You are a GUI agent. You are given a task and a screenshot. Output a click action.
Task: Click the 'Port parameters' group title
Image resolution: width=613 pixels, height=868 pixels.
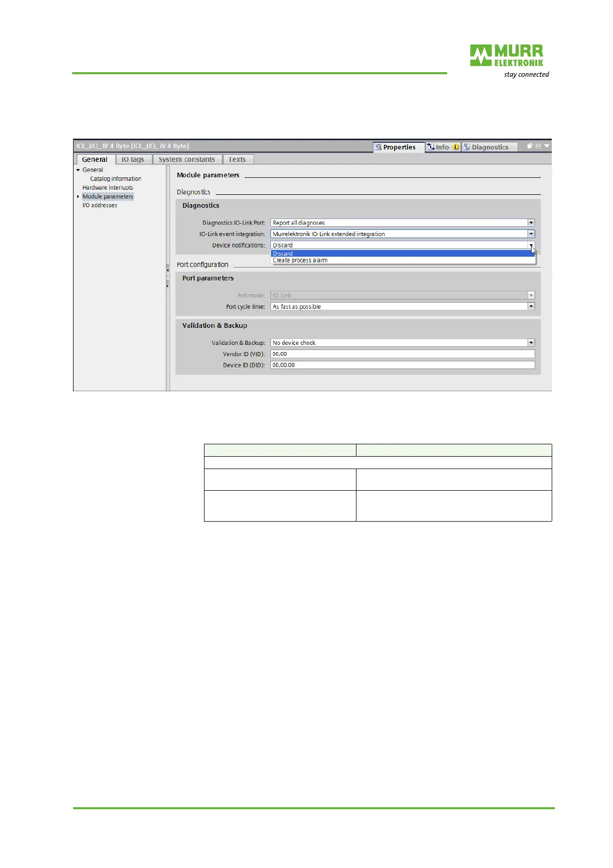[x=208, y=278]
